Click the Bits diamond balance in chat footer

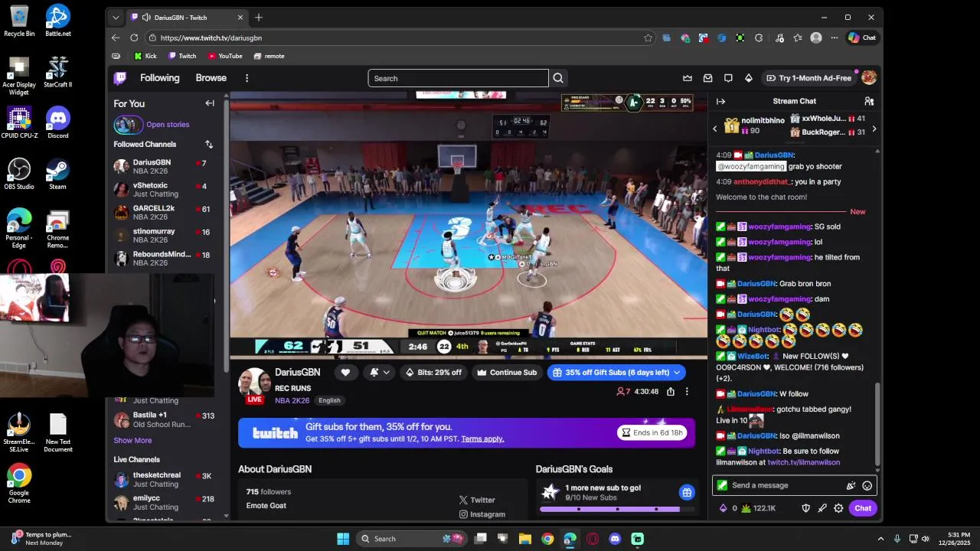[727, 508]
